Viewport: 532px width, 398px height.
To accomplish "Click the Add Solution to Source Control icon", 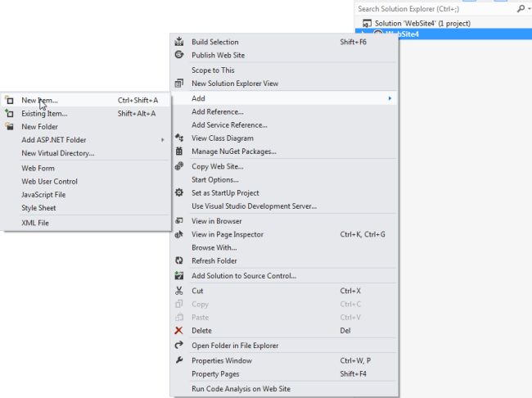I will tap(179, 275).
